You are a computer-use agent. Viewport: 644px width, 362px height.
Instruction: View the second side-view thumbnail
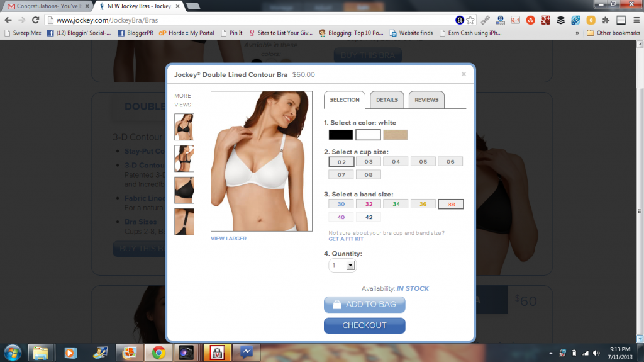click(x=184, y=159)
